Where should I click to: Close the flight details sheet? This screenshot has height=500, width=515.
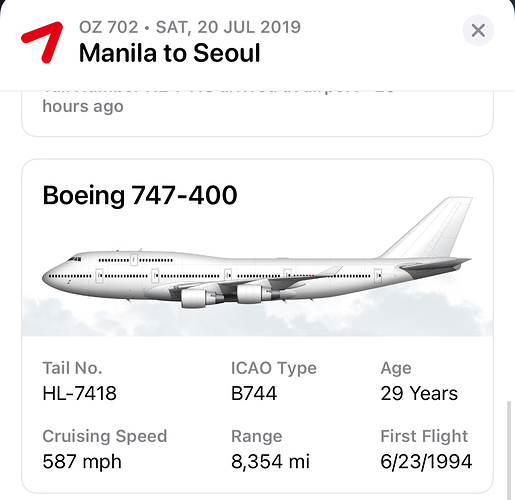(x=478, y=31)
